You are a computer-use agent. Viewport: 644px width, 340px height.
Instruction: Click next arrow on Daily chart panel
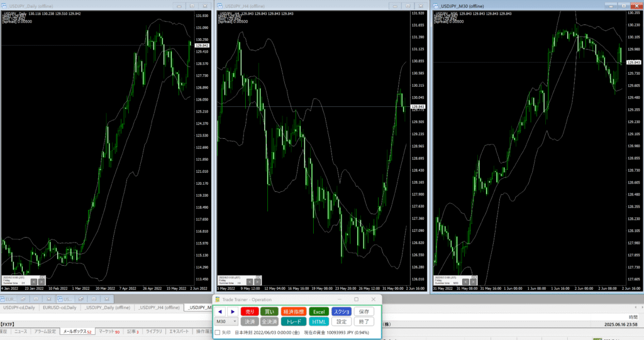click(x=42, y=282)
